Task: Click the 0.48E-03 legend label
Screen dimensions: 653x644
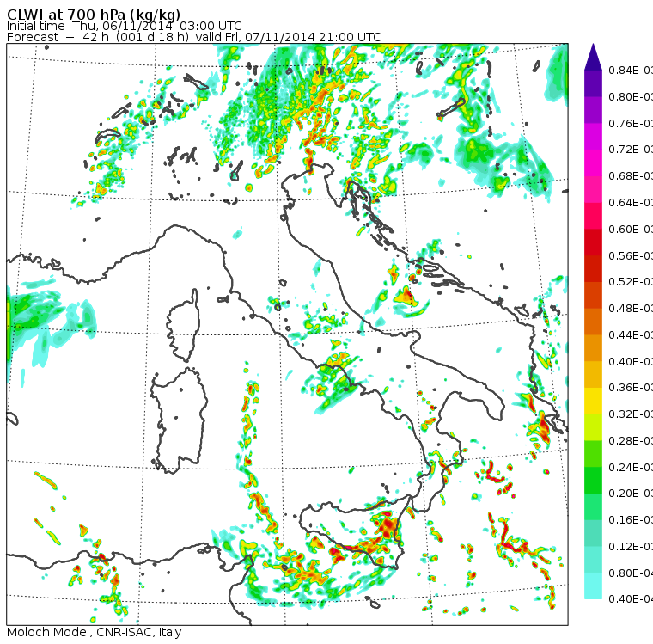Action: coord(631,309)
